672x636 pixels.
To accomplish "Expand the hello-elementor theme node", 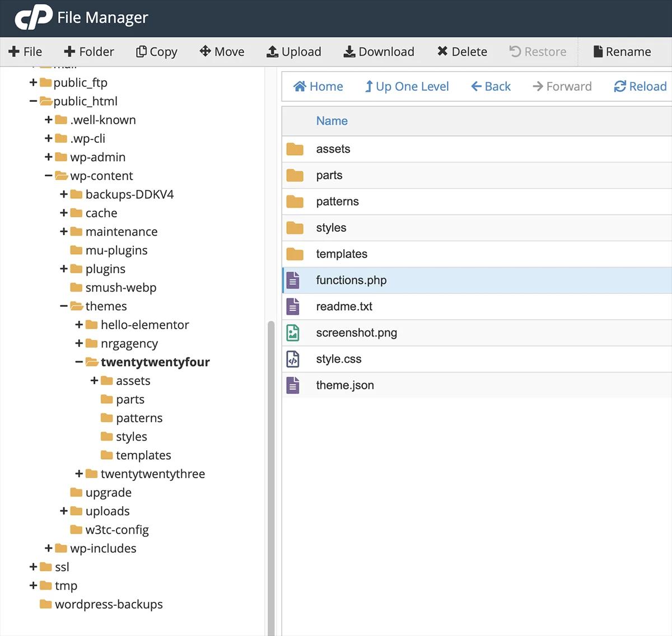I will tap(79, 325).
